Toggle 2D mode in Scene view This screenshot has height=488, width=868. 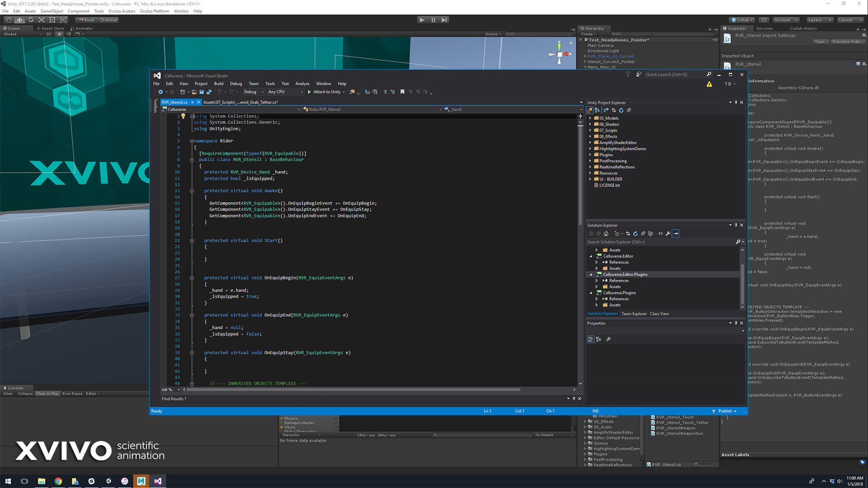48,34
